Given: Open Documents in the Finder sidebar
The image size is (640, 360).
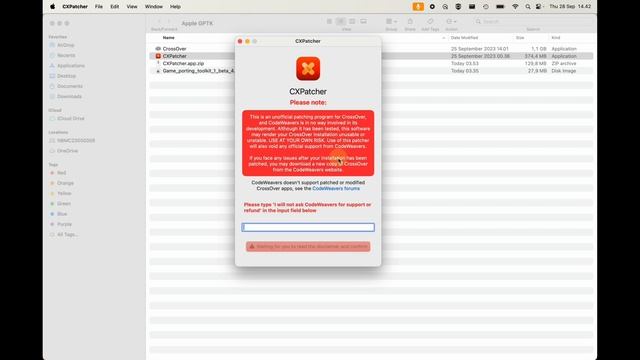Looking at the screenshot, I should [69, 86].
